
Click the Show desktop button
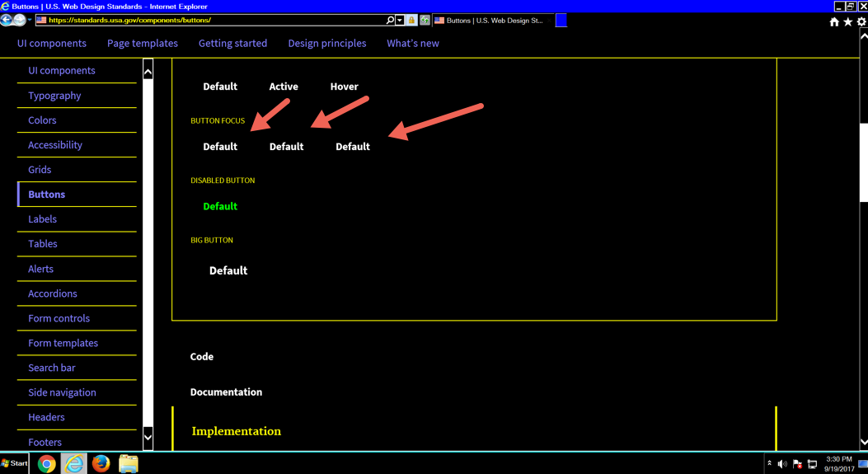[x=863, y=463]
